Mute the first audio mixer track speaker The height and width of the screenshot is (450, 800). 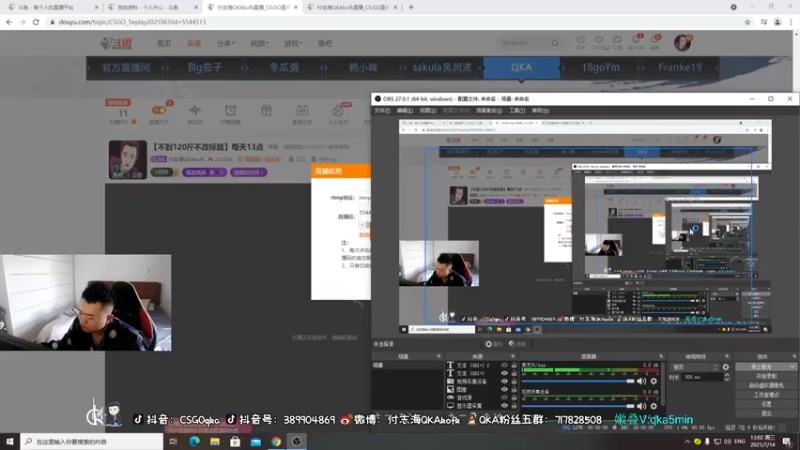point(641,381)
